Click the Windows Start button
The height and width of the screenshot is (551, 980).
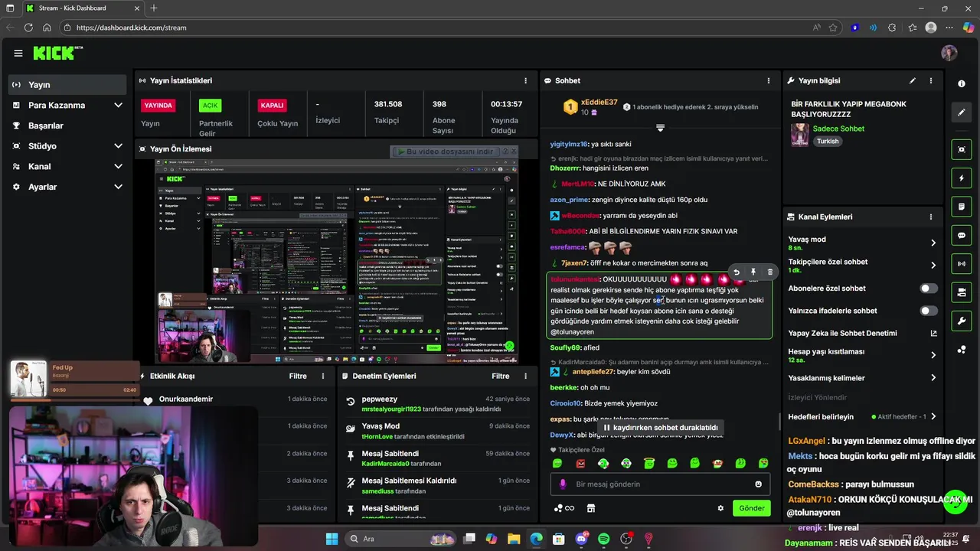(x=332, y=539)
